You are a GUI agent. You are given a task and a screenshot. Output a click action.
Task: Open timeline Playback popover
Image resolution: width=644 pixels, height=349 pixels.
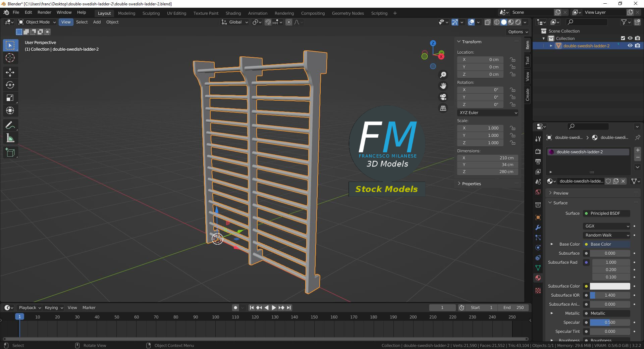30,308
